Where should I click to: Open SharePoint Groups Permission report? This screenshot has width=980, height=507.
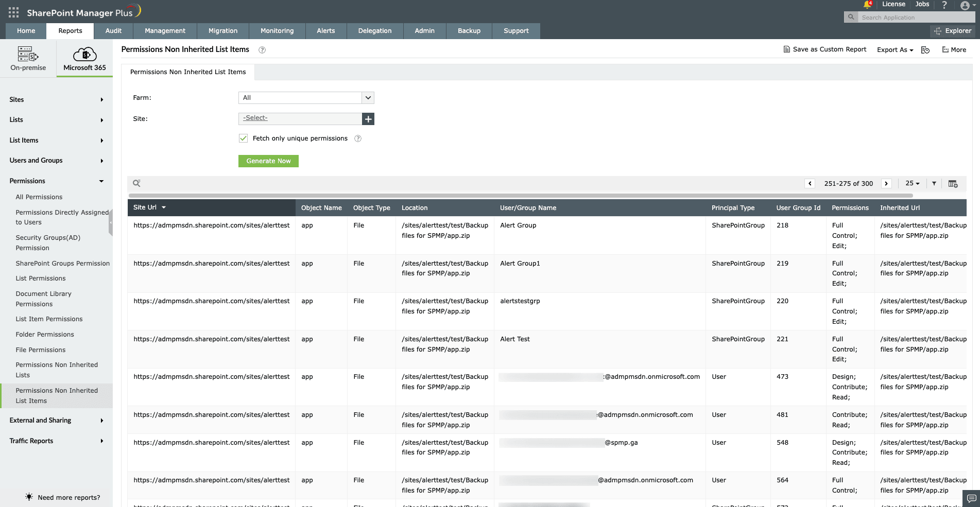coord(63,264)
